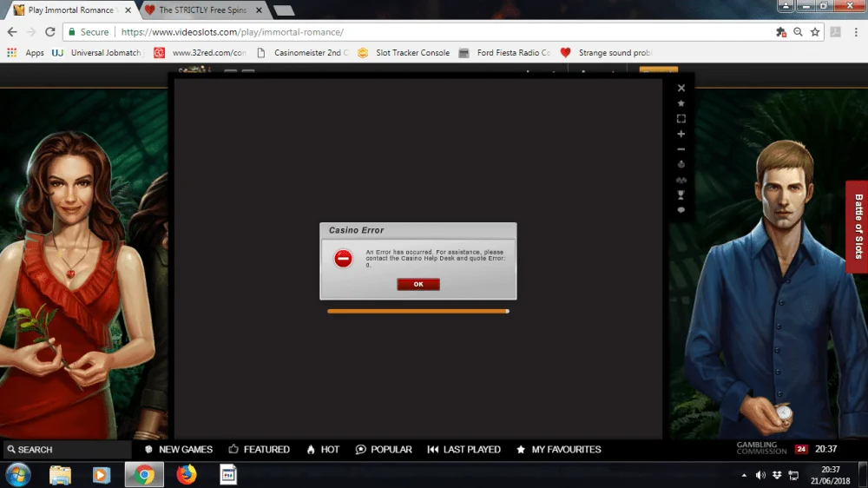Open Dropbox icon in system tray
This screenshot has height=488, width=868.
(777, 475)
